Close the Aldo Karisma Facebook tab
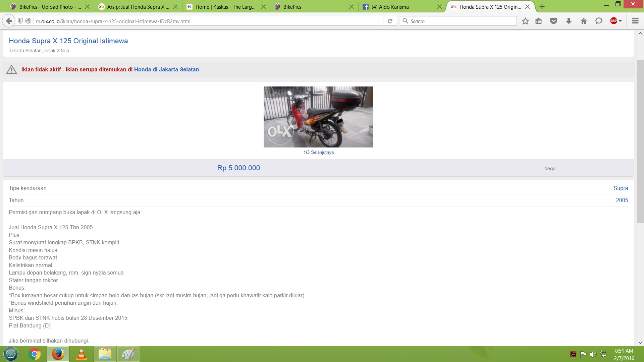This screenshot has height=362, width=644. 439,7
